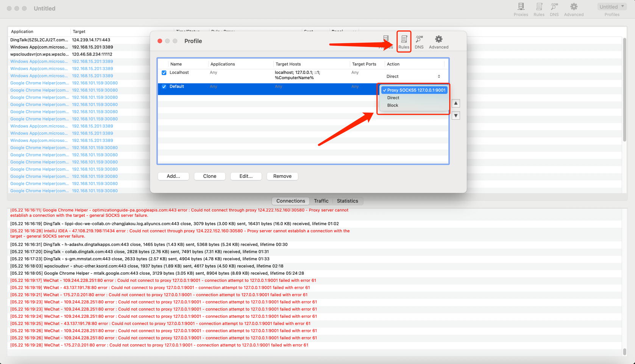Viewport: 635px width, 364px height.
Task: Open the Untitled Profiles dropdown
Action: click(x=612, y=7)
